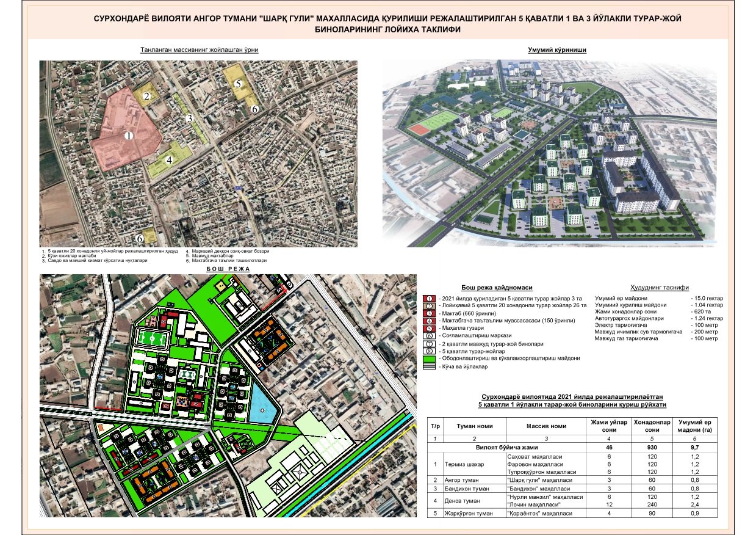Screen dimensions: 756x535
Task: Open the 3D aerial rendering image
Action: pyautogui.click(x=549, y=153)
